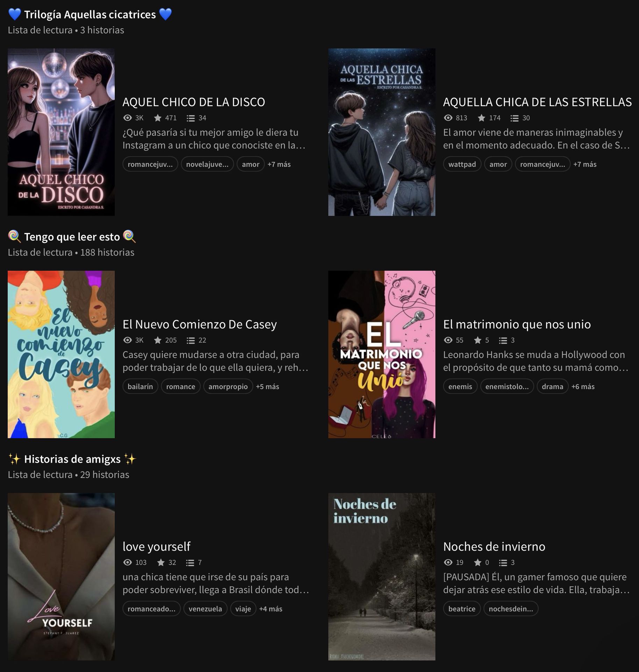The width and height of the screenshot is (639, 672).
Task: Click eye icon for El matrimonio que nos unio
Action: [x=448, y=340]
